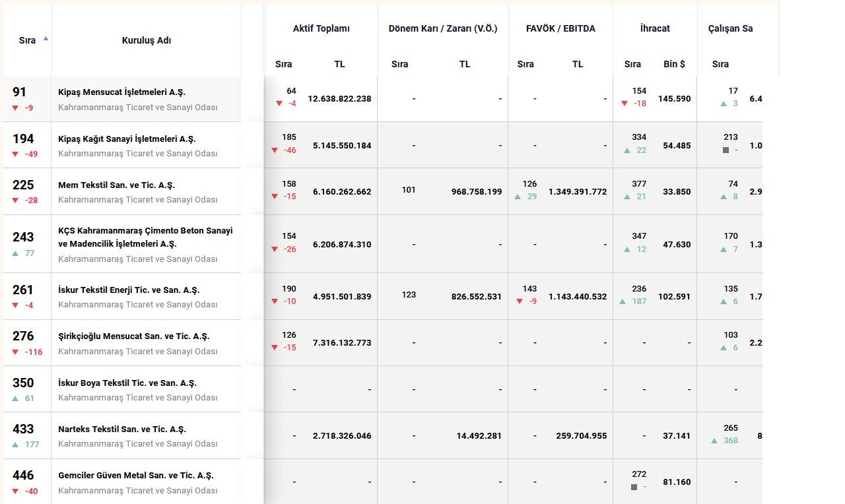Open Gemciler Güven Metal San. ve Tic. A.Ş.
The image size is (845, 504).
click(135, 476)
